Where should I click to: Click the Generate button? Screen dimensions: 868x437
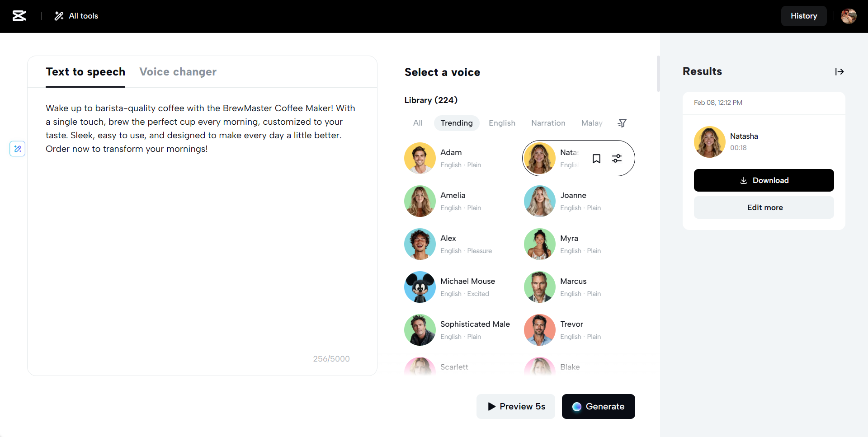point(598,406)
